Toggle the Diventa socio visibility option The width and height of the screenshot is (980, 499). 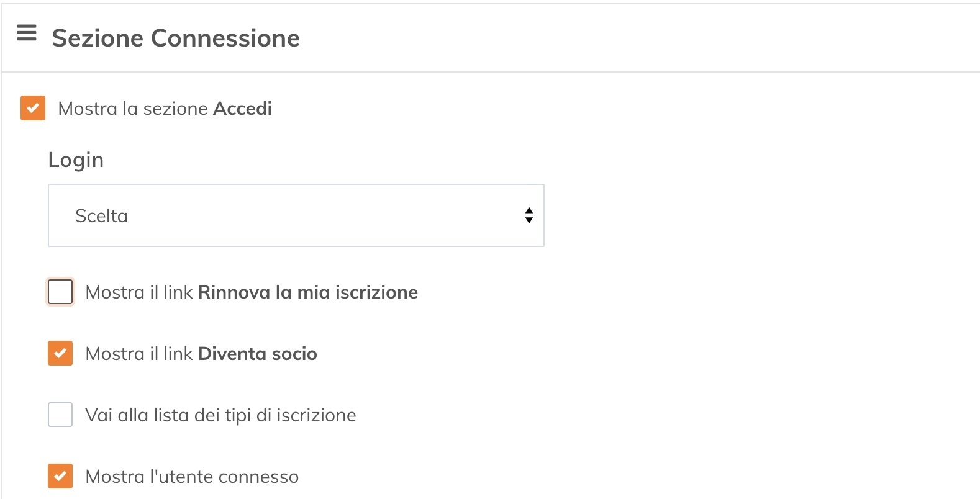[60, 353]
